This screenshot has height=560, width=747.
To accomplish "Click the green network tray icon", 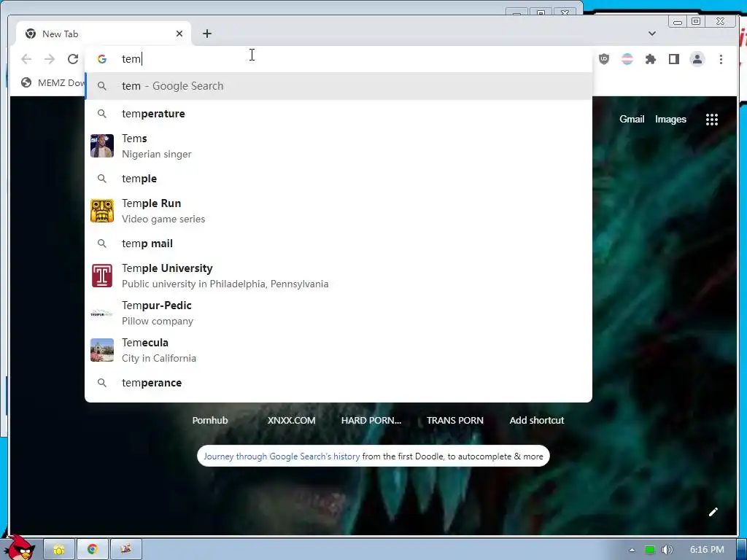I will click(x=649, y=550).
